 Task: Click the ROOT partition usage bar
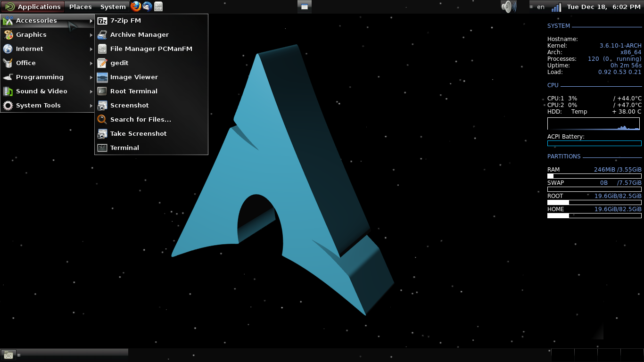(594, 202)
